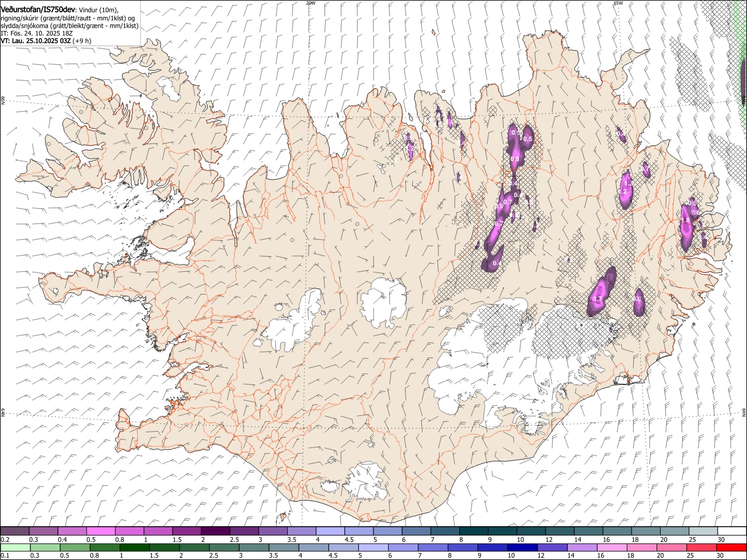
Task: Click the '0.2' label in the upper legend row
Action: pos(5,540)
